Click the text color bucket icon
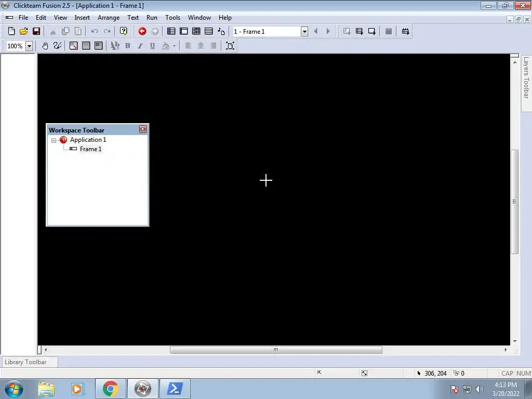The image size is (532, 399). (166, 46)
